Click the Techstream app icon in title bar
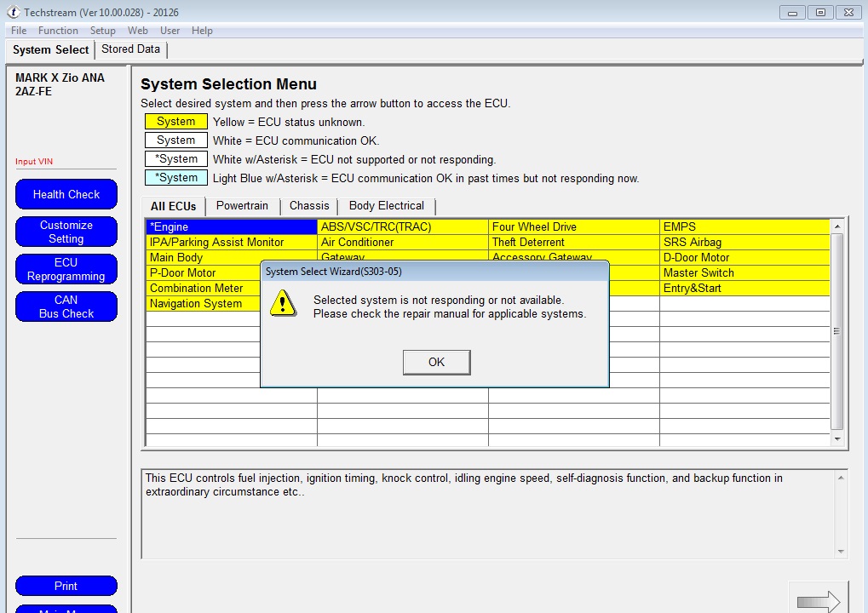 point(13,13)
